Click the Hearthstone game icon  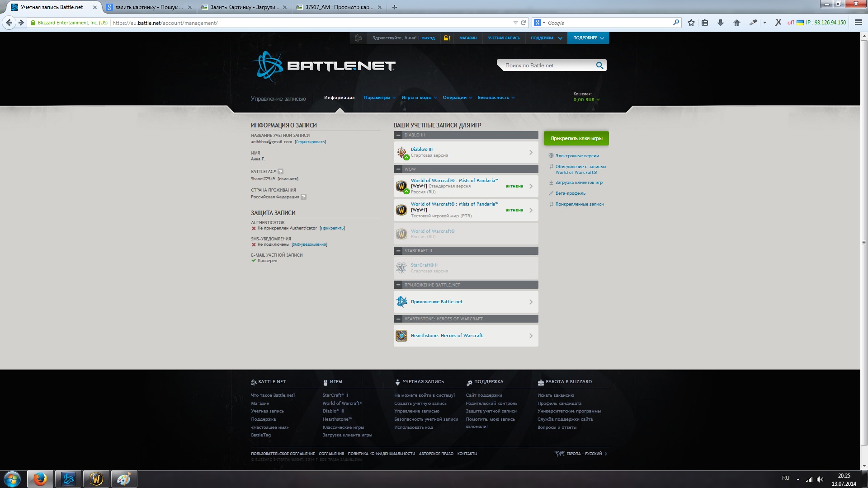[401, 336]
